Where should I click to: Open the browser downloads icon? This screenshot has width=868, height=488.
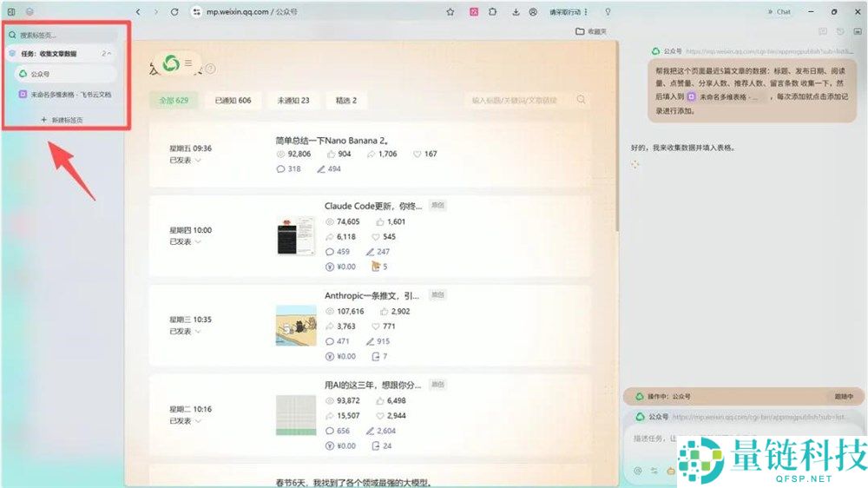pos(516,11)
